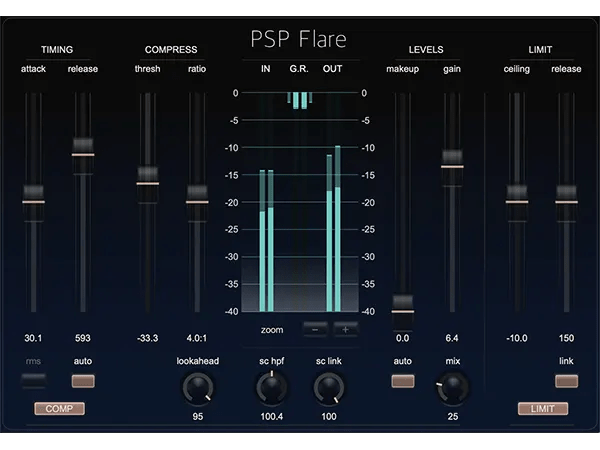Click the thresh slider handle
This screenshot has width=600, height=450.
[x=148, y=183]
